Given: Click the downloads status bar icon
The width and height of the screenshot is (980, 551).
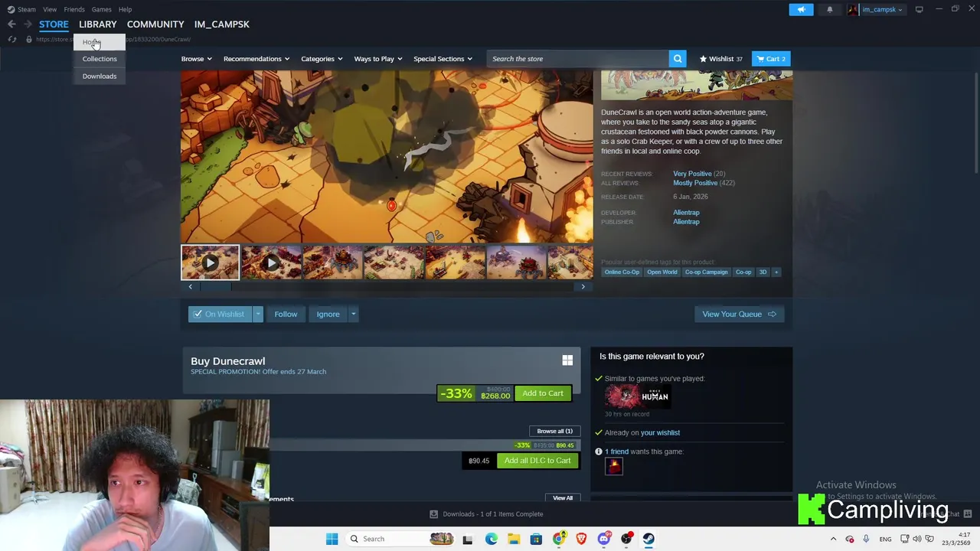Looking at the screenshot, I should (x=433, y=514).
